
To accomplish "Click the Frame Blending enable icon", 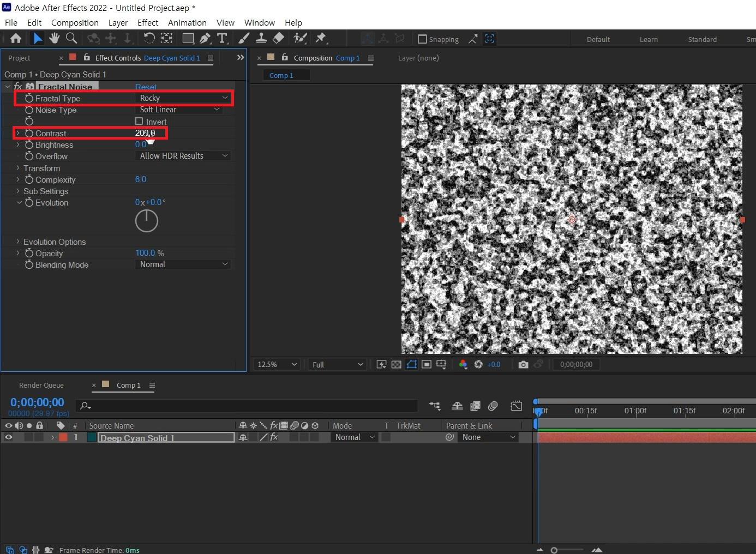I will 475,406.
